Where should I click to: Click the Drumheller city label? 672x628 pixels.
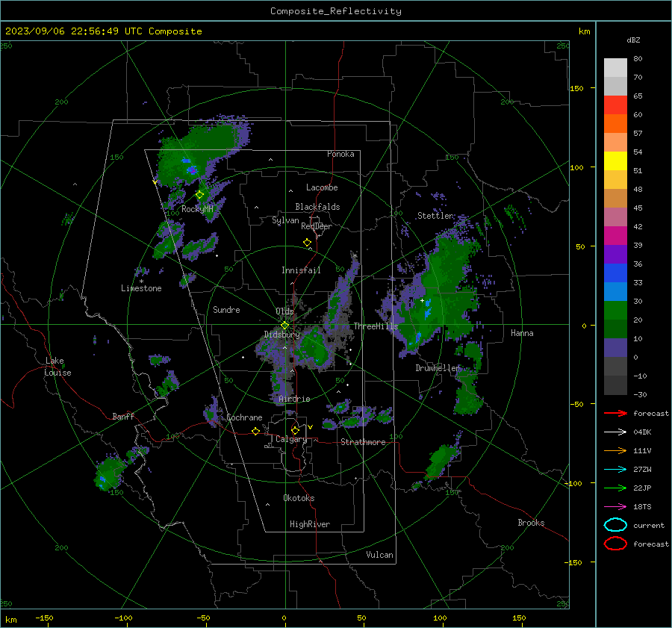438,368
